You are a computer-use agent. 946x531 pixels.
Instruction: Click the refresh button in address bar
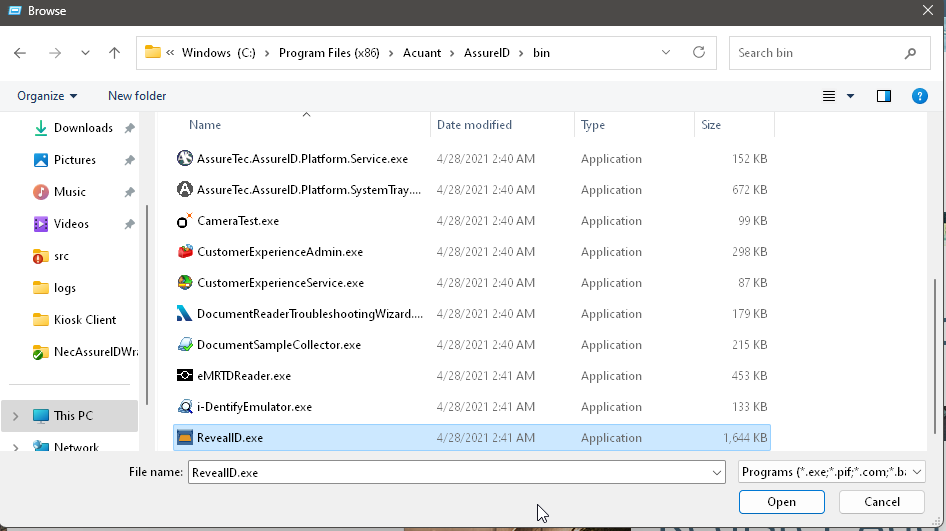pyautogui.click(x=699, y=53)
